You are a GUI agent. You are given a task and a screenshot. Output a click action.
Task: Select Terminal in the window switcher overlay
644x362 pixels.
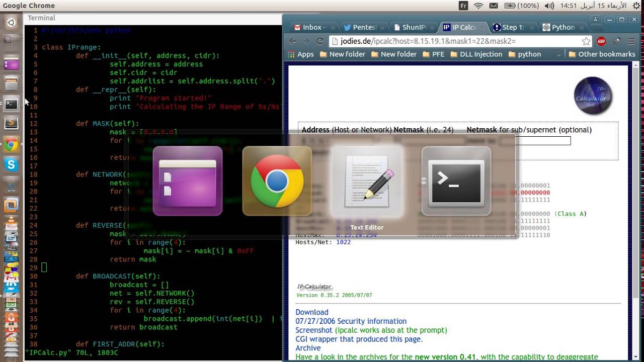pos(456,181)
